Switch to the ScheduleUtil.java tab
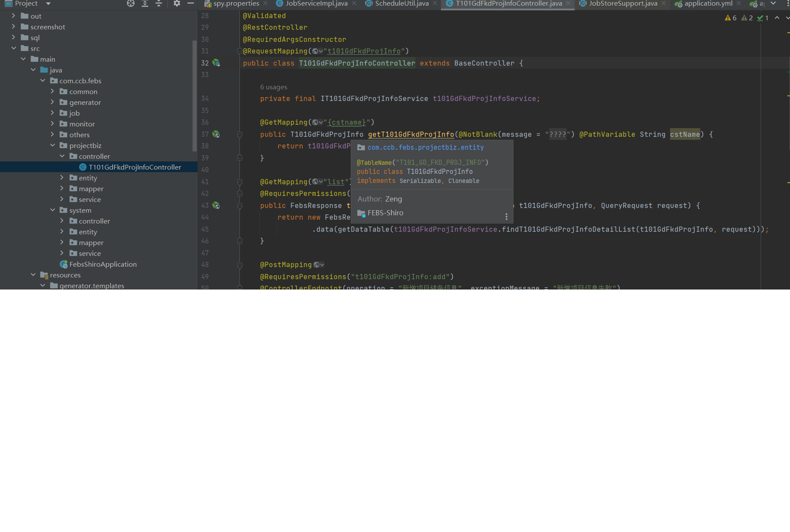The image size is (790, 532). point(402,3)
